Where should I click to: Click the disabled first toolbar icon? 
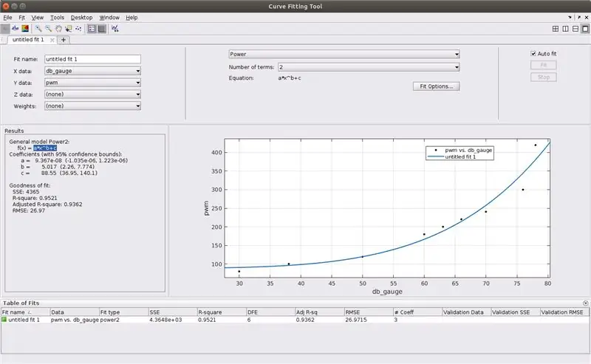[x=5, y=29]
